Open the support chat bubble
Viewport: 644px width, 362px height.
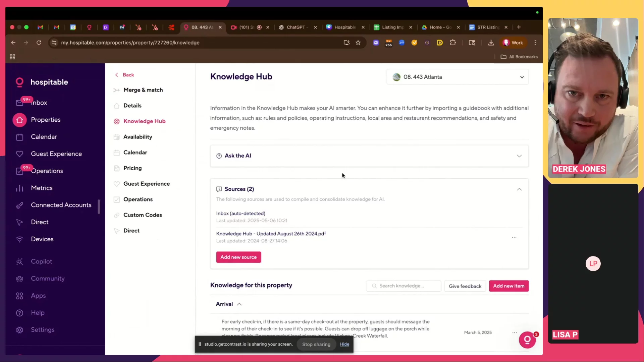pos(527,340)
